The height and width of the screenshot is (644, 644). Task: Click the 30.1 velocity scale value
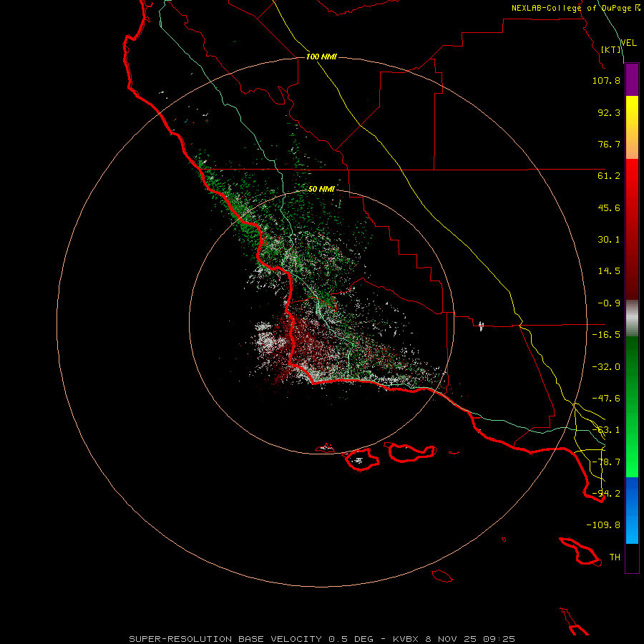click(609, 240)
